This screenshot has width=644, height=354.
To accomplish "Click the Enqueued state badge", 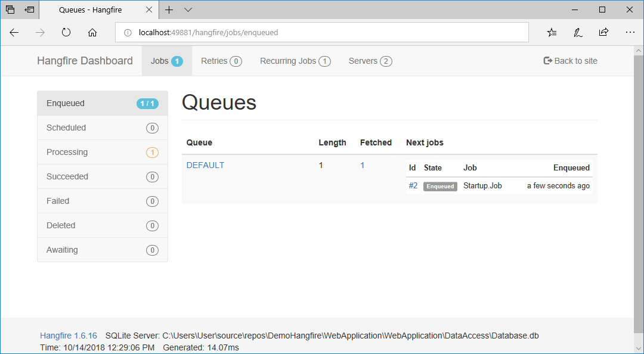I will click(x=440, y=187).
